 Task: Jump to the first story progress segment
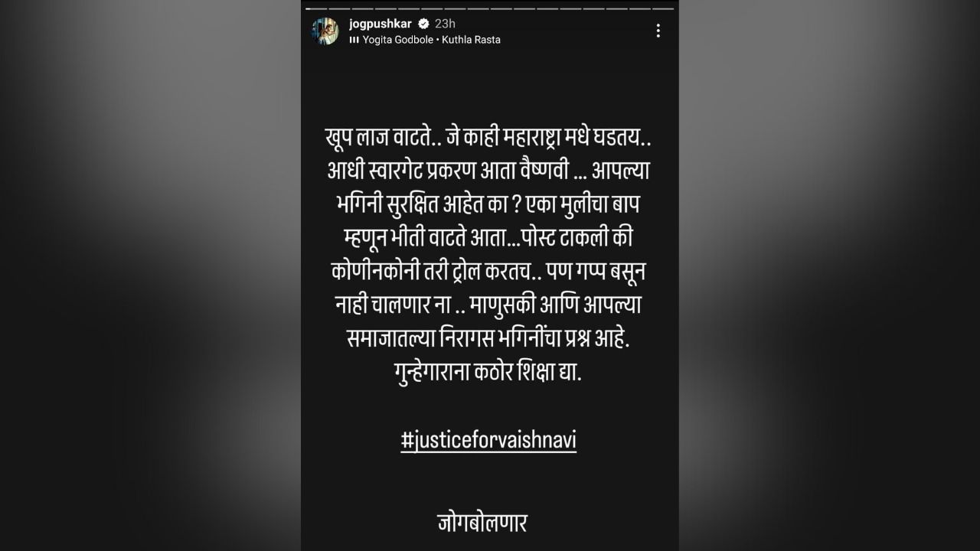[317, 8]
